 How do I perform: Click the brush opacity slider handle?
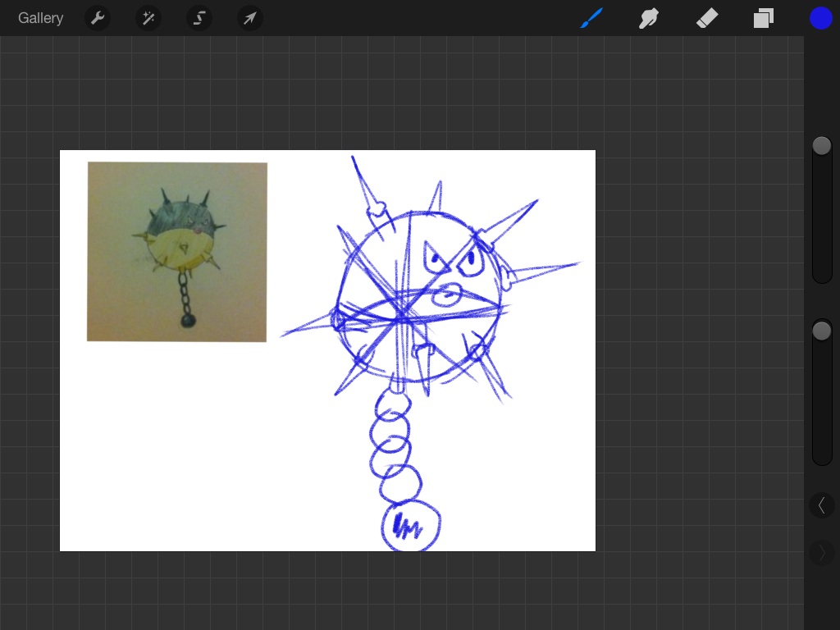tap(822, 331)
